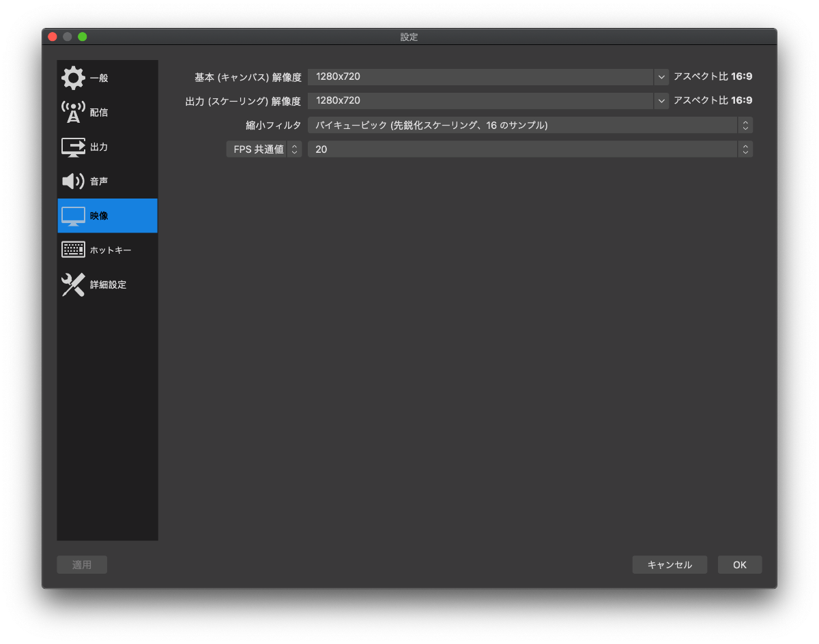
Task: Go to the 音声 tab
Action: tap(107, 181)
